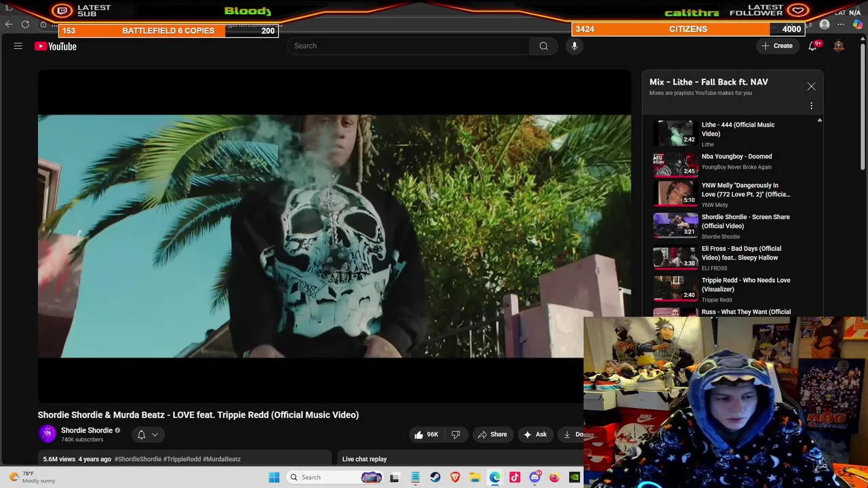868x488 pixels.
Task: Open the account avatar menu
Action: coord(839,46)
